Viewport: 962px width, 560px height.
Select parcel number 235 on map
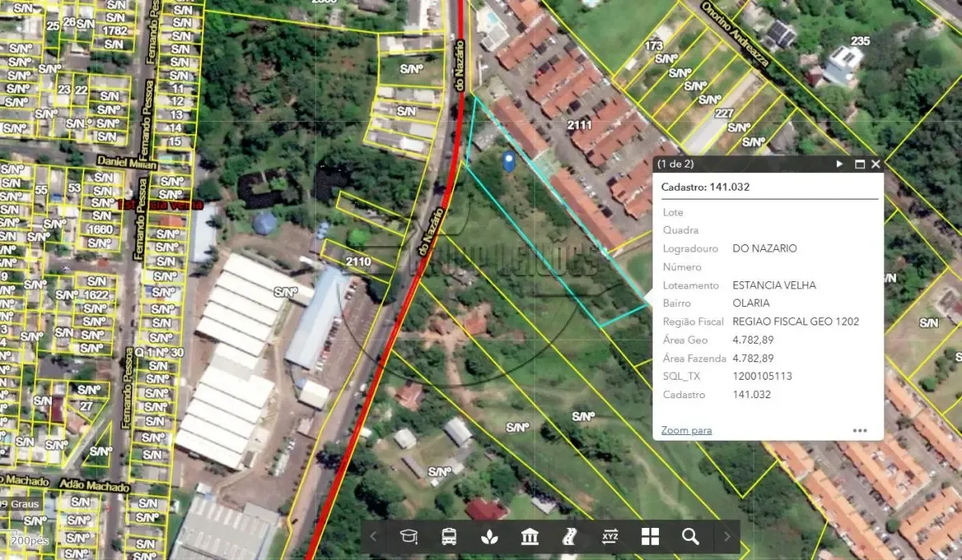click(860, 41)
